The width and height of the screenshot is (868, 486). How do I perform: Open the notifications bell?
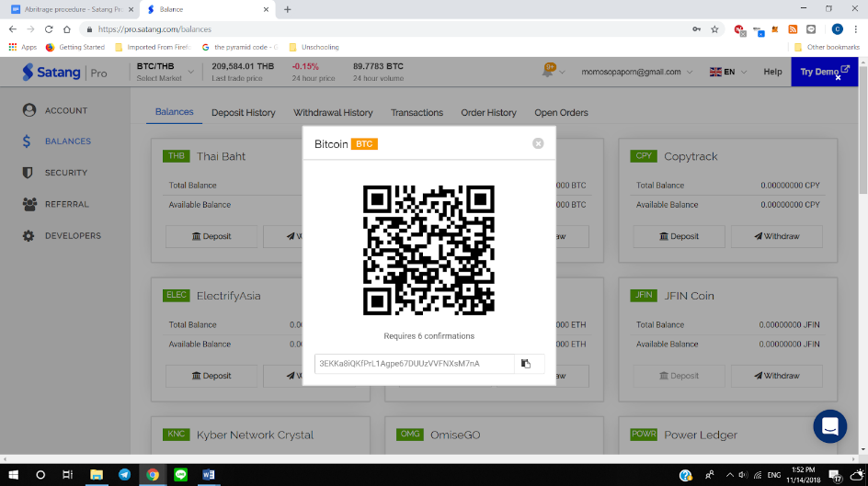[x=548, y=71]
